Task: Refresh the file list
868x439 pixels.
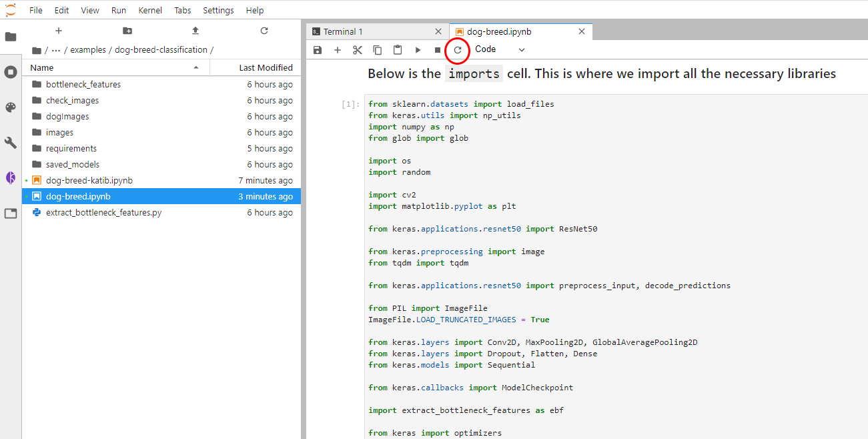Action: point(264,31)
